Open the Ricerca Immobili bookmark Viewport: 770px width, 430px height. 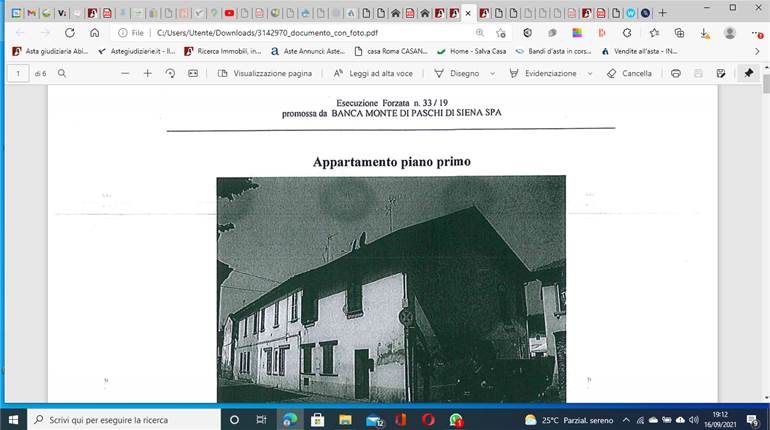pos(223,51)
